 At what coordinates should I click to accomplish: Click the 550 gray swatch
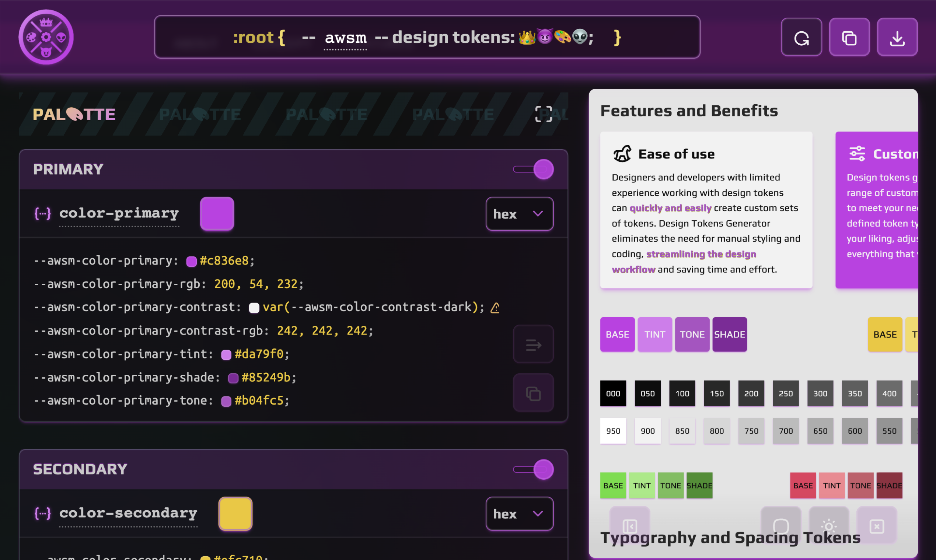tap(889, 431)
